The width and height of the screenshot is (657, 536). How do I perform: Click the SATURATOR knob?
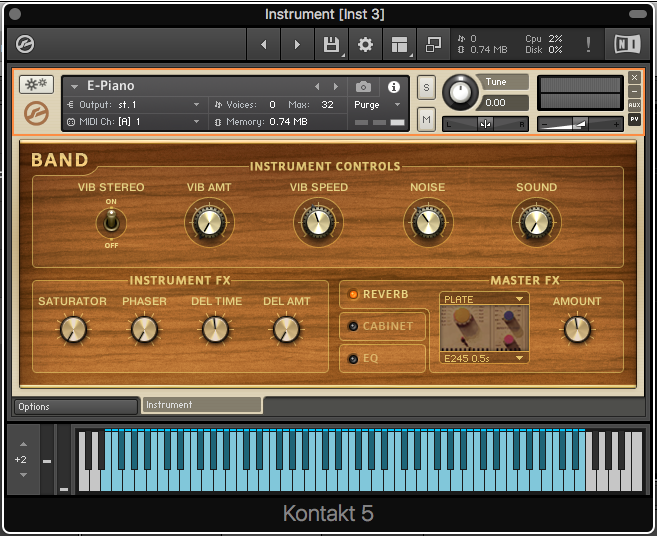(x=73, y=329)
